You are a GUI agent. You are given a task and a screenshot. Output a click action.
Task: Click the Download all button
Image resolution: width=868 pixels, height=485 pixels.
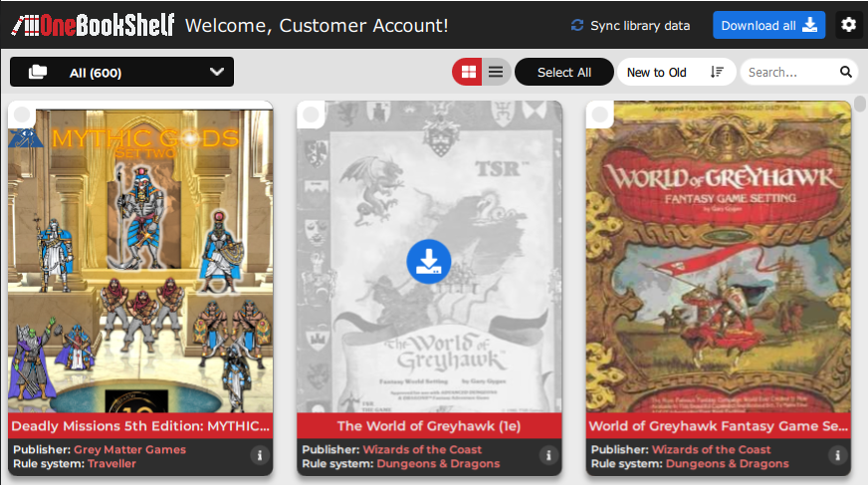pos(768,25)
